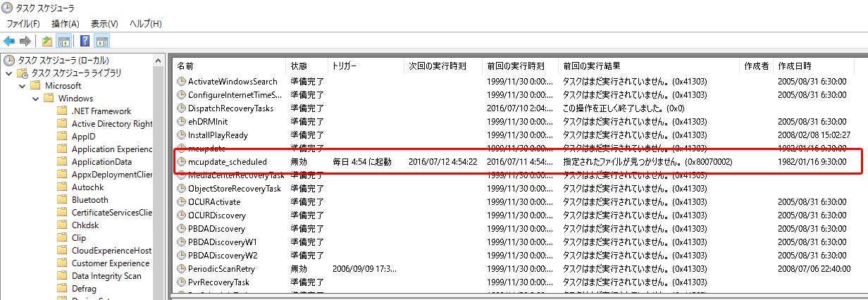Open the 表示(V) menu
This screenshot has width=868, height=300.
pos(104,24)
